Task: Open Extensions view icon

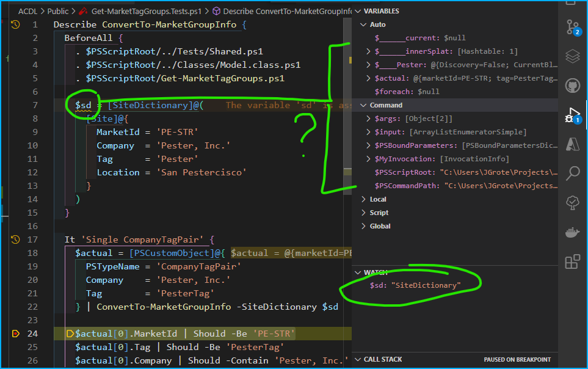Action: pos(573,261)
